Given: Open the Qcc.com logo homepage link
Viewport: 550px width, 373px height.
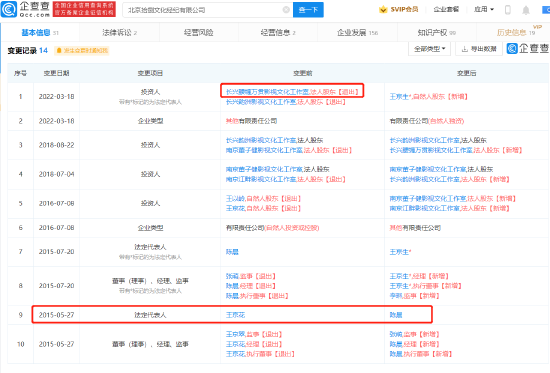Looking at the screenshot, I should coord(25,9).
